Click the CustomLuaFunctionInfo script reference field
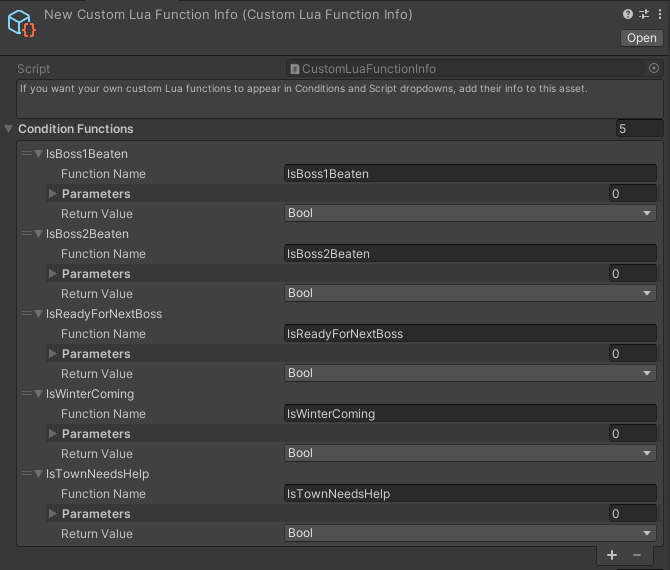 tap(474, 68)
